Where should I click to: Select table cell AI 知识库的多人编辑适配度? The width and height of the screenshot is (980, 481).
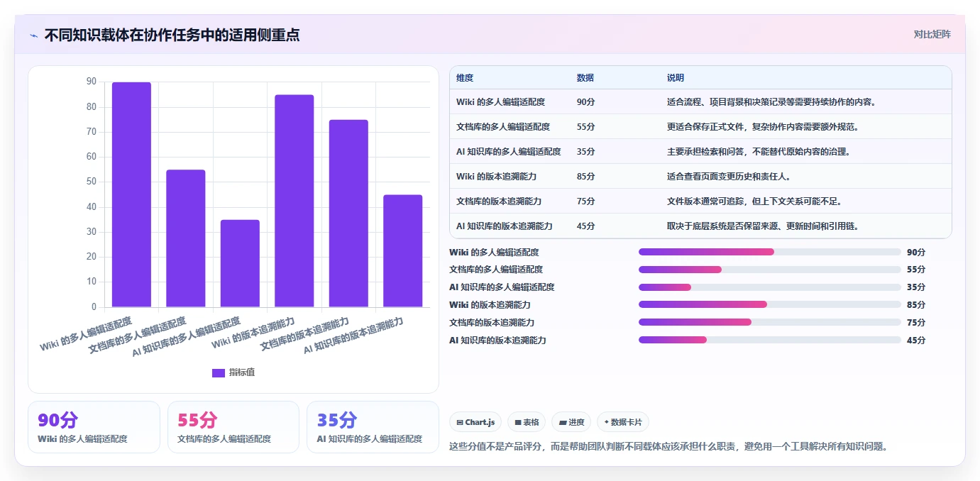509,152
